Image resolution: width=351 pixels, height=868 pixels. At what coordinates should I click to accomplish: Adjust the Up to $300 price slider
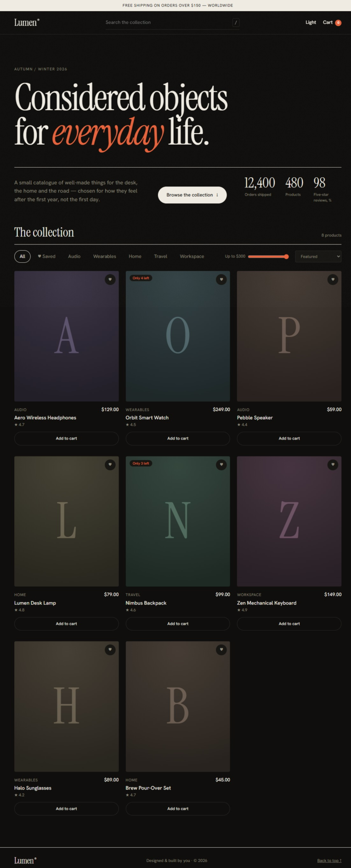pyautogui.click(x=268, y=256)
